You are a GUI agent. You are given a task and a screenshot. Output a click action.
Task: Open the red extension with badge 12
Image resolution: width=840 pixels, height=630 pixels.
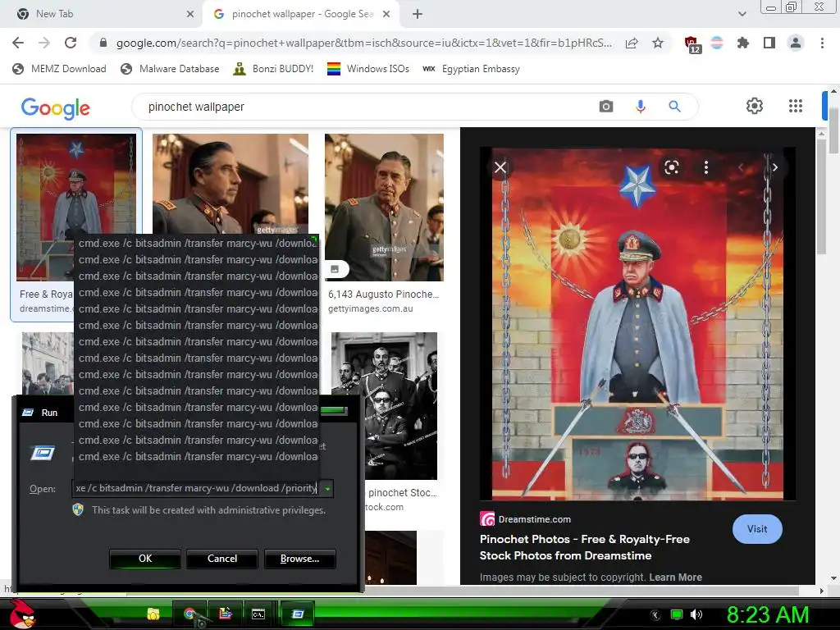tap(692, 44)
